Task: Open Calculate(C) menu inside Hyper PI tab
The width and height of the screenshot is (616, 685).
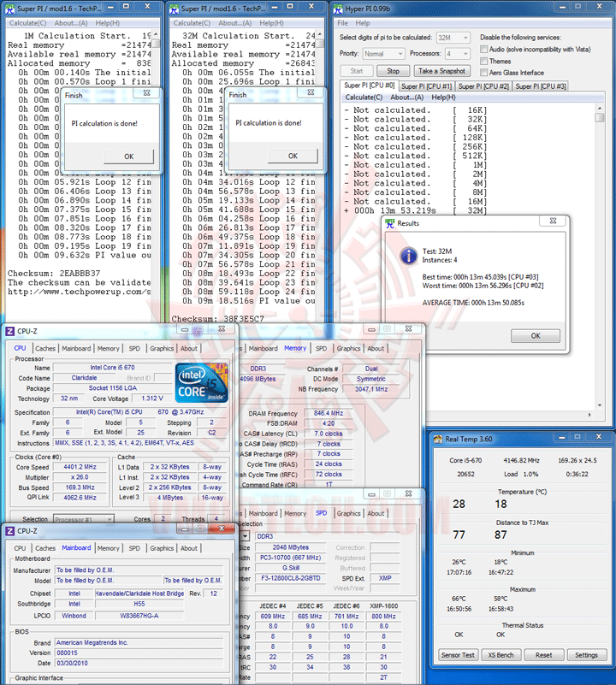Action: pos(364,97)
